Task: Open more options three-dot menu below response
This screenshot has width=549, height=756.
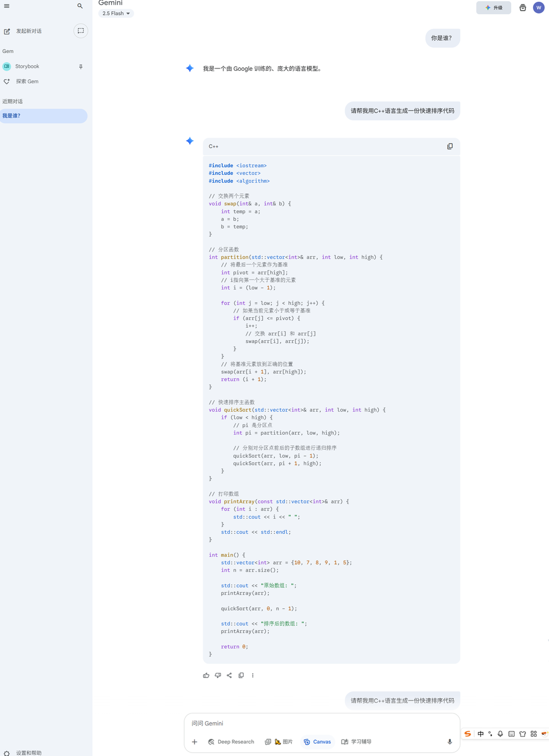Action: (x=252, y=675)
